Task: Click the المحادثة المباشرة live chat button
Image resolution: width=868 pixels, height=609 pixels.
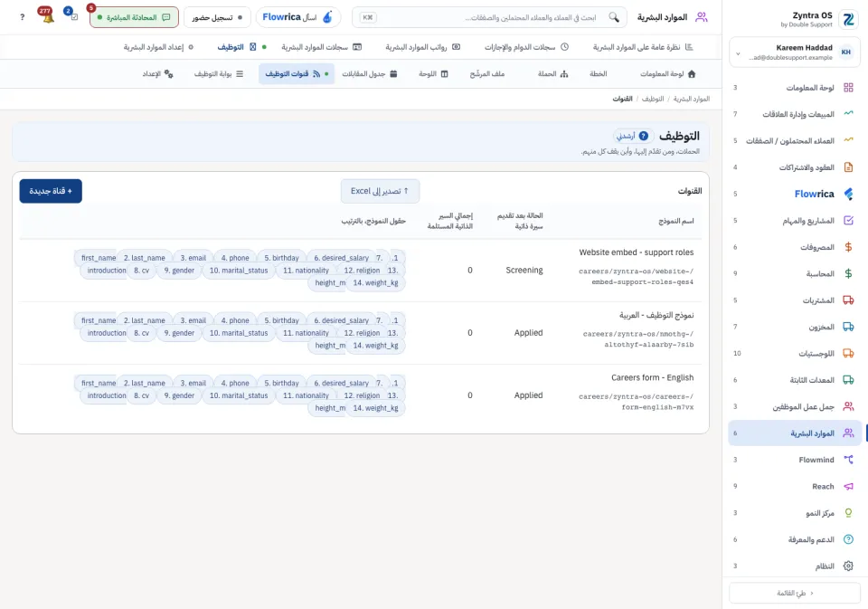Action: 134,17
